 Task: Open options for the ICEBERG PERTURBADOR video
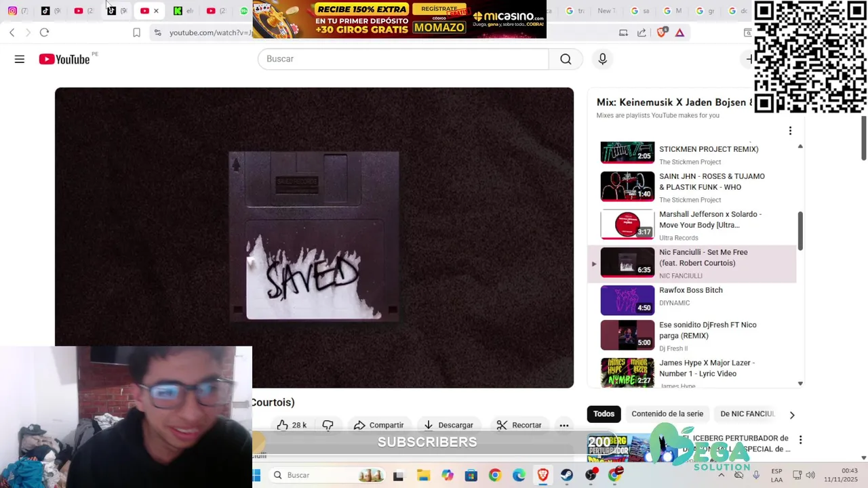coord(800,440)
